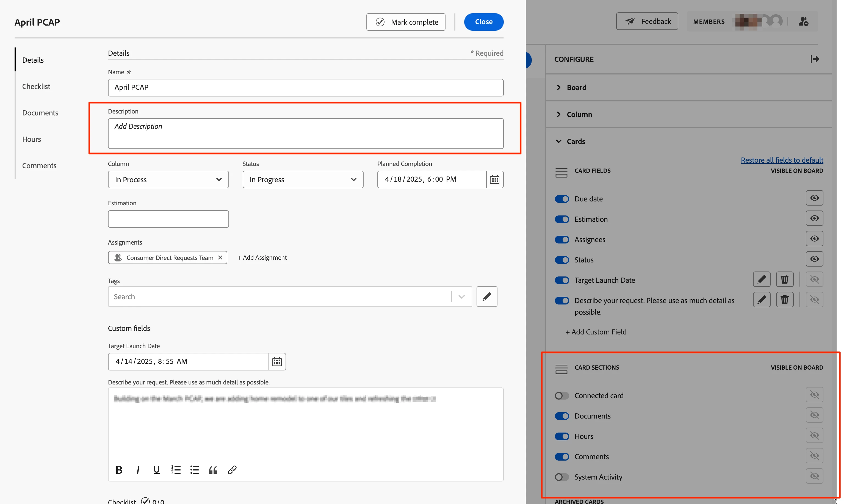
Task: Click the pencil icon beside Tags
Action: click(x=487, y=297)
